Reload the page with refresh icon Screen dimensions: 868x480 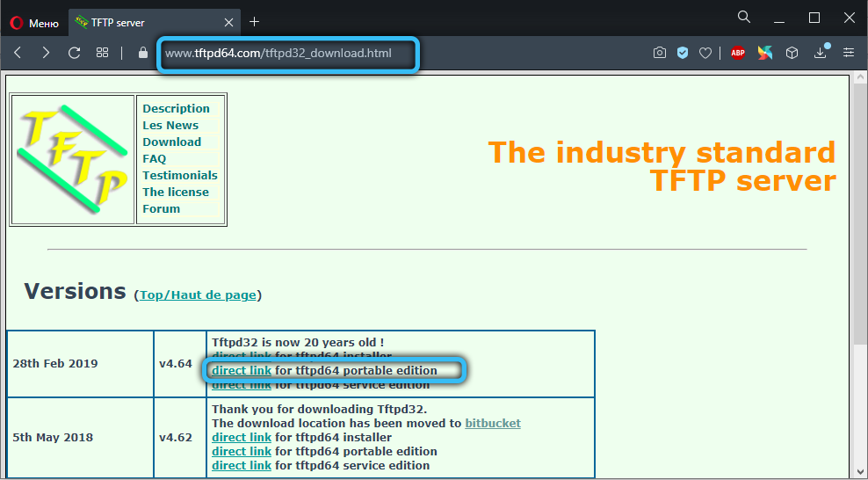[x=75, y=53]
